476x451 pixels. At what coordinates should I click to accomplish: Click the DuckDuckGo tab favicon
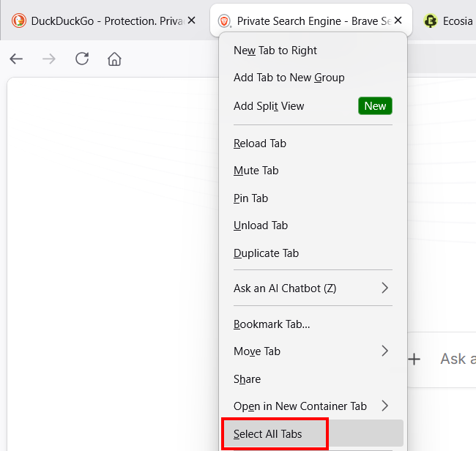[19, 21]
